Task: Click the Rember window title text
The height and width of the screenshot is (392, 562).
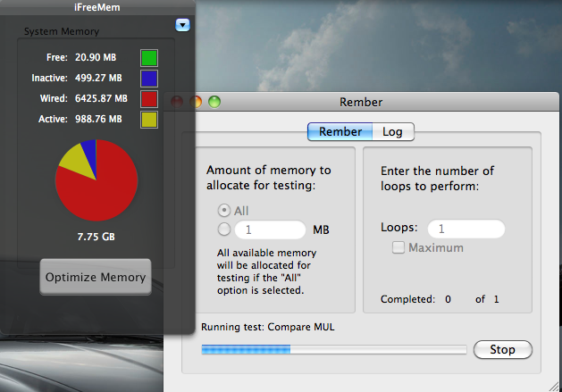Action: pos(361,102)
